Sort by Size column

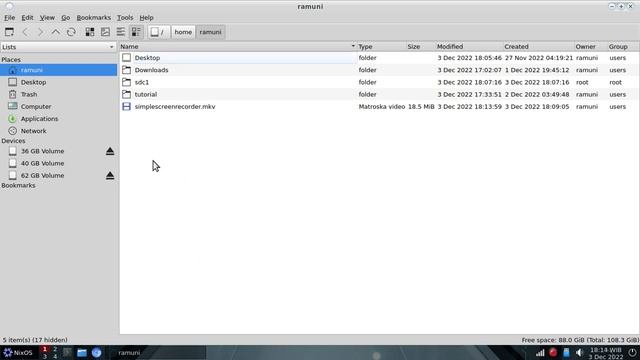(x=420, y=47)
